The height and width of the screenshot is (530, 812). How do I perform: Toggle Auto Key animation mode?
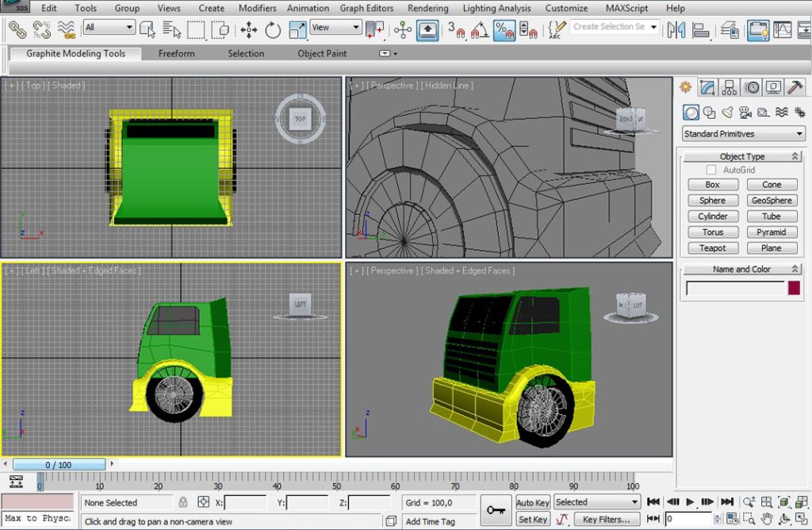[532, 502]
